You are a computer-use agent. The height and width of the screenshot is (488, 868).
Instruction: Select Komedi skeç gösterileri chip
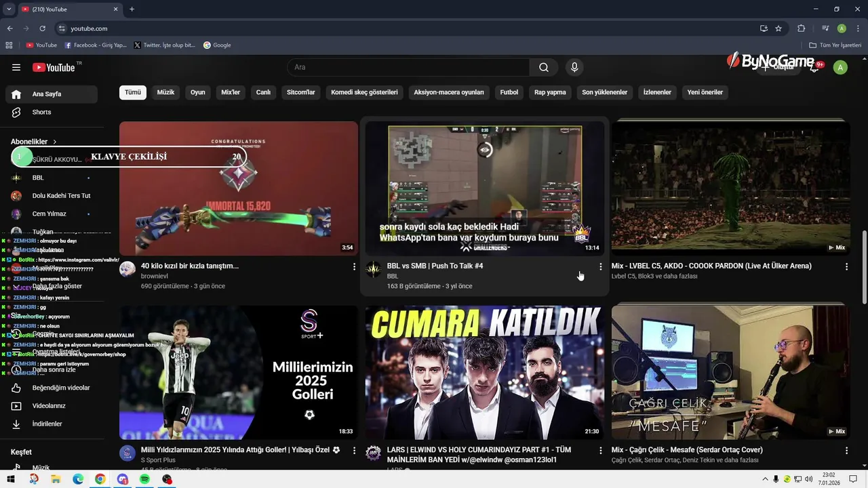click(x=364, y=92)
